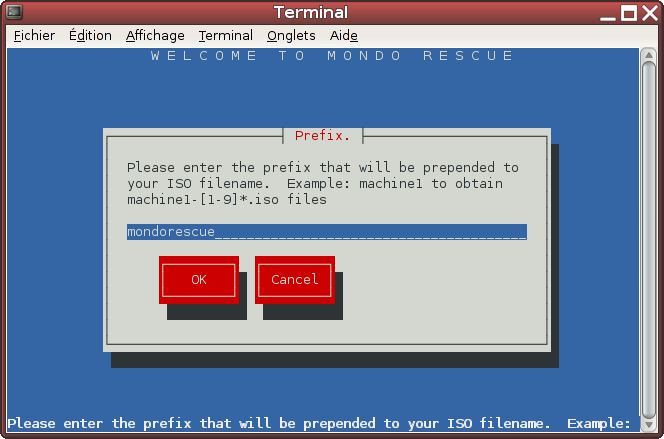Click the Prefix dialog title label
Screen dimensions: 664x439
(x=322, y=135)
